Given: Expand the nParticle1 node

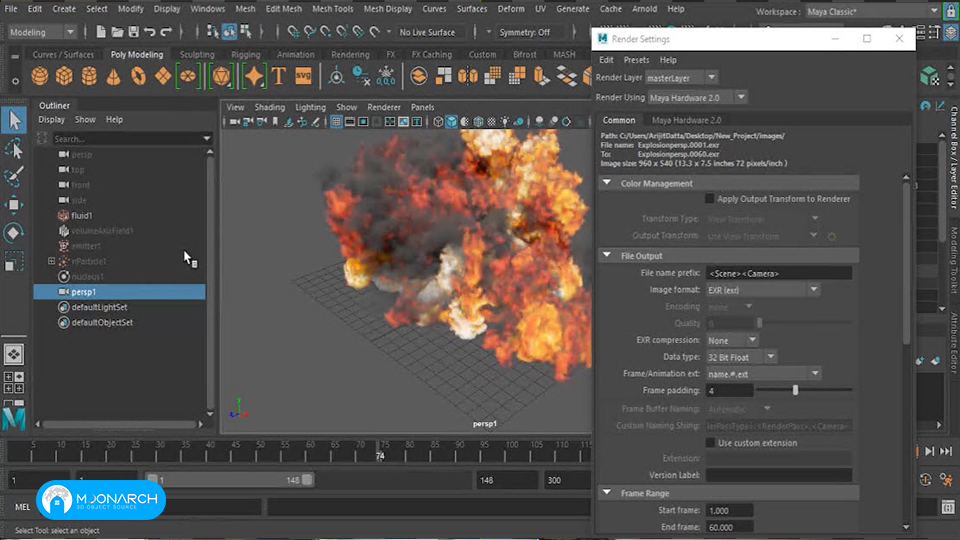Looking at the screenshot, I should pyautogui.click(x=51, y=261).
